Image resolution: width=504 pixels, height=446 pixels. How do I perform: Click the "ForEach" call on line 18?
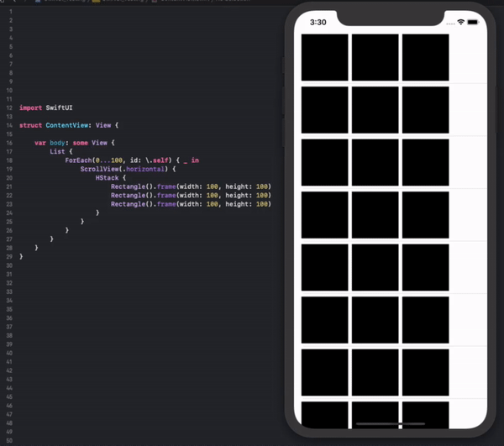click(x=78, y=160)
